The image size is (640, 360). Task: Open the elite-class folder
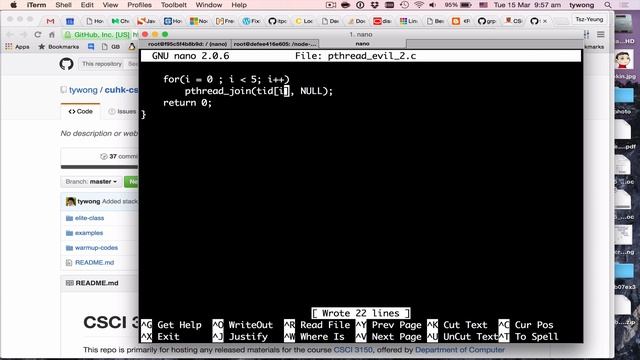(x=89, y=218)
